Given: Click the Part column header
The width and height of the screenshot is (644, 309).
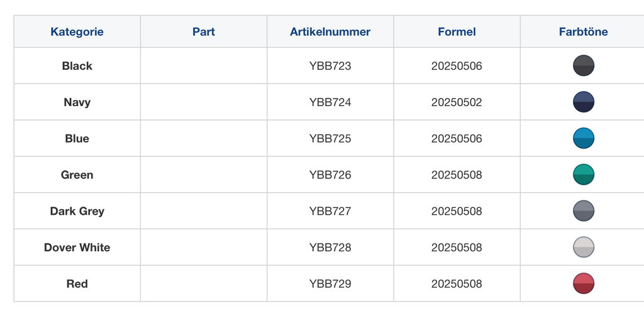Looking at the screenshot, I should (x=204, y=32).
